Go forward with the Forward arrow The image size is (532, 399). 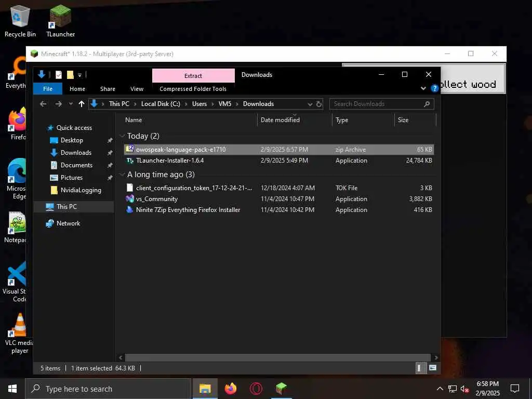tap(58, 104)
